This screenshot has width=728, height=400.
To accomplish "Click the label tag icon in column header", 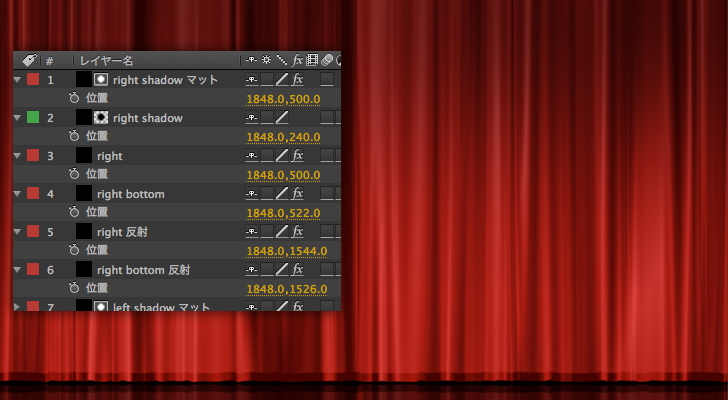I will pos(29,61).
